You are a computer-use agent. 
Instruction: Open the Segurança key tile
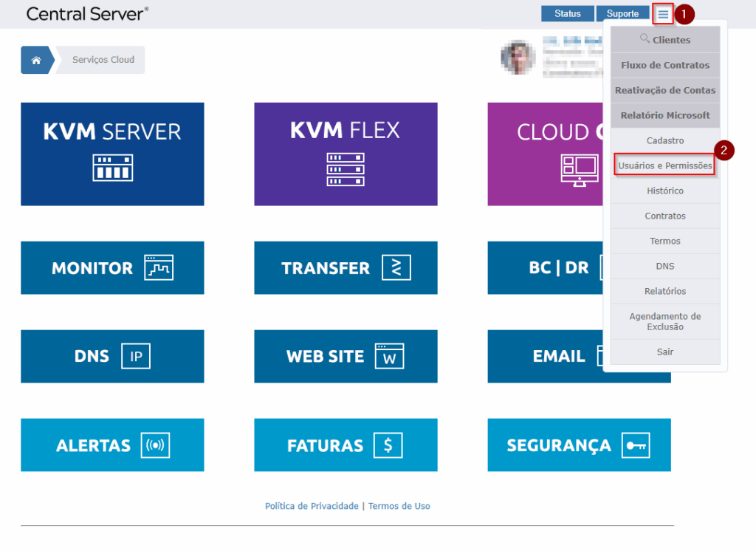coord(579,445)
